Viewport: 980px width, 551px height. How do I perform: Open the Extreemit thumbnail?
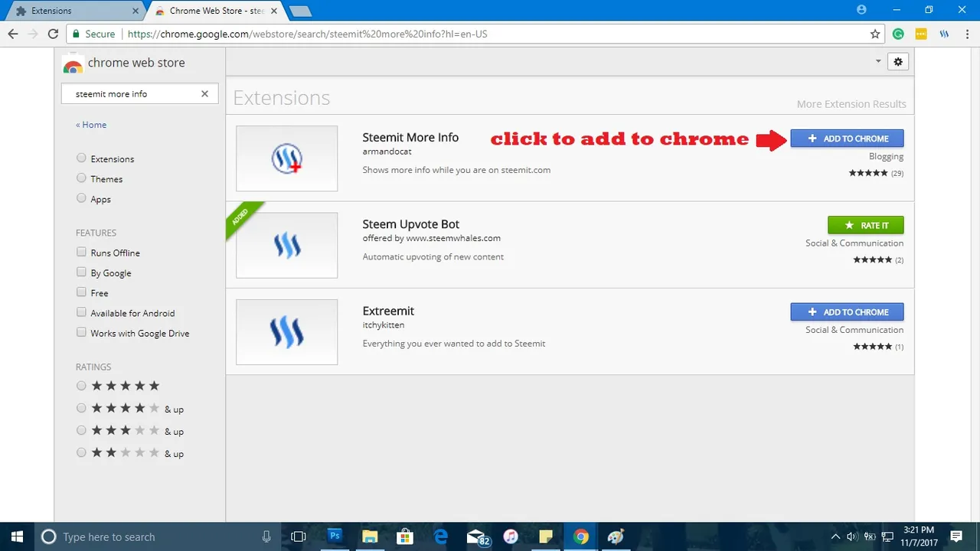pos(287,331)
